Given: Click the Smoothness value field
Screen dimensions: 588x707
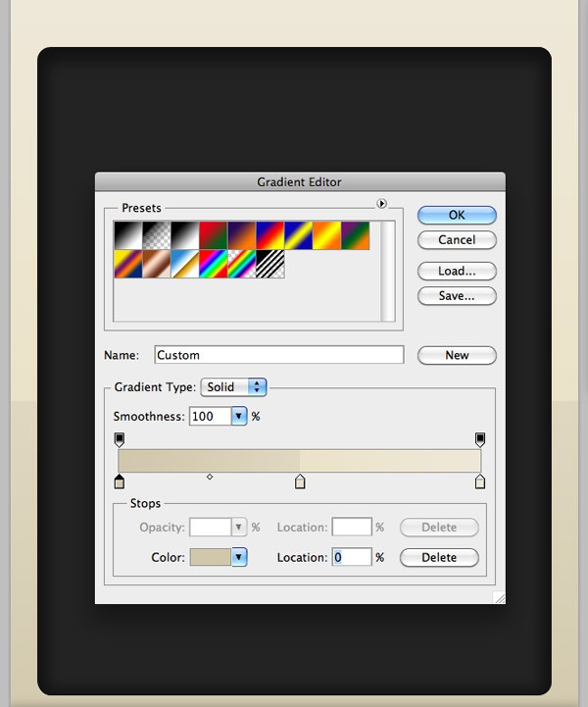Looking at the screenshot, I should (211, 416).
